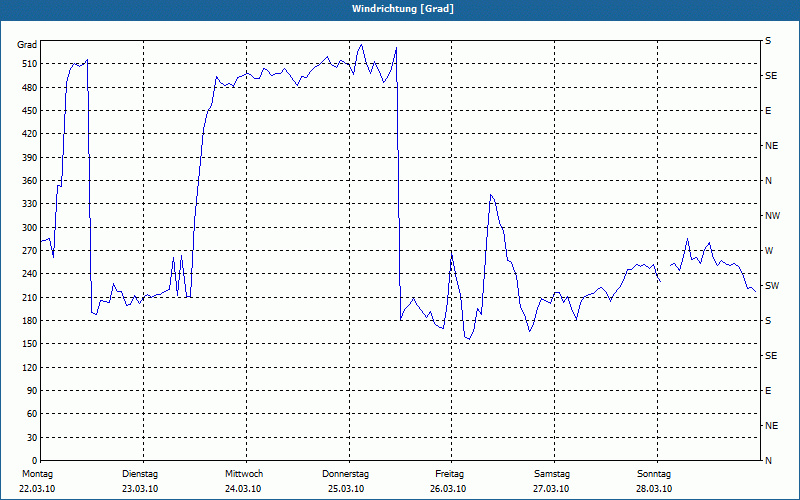Click the 120 value on left axis
The width and height of the screenshot is (800, 500).
[29, 367]
